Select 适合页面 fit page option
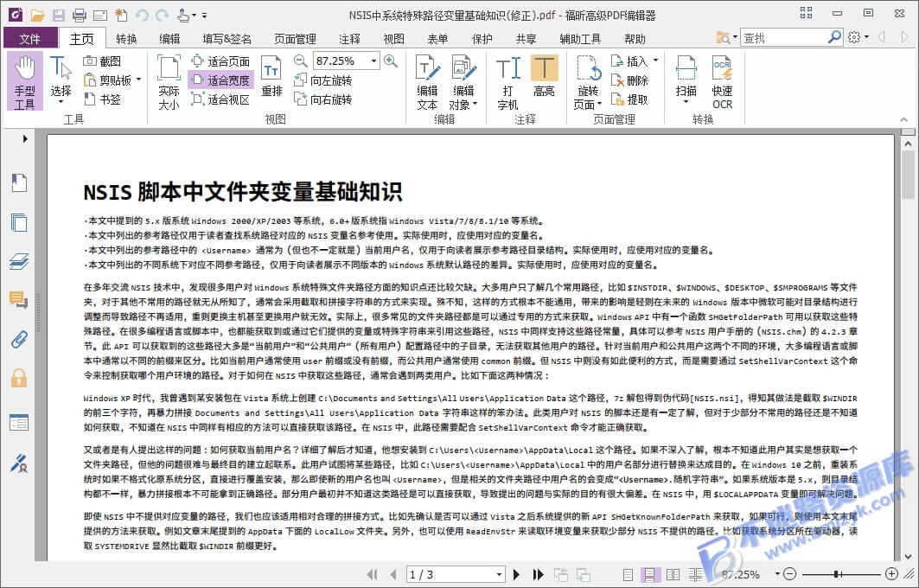 point(221,61)
